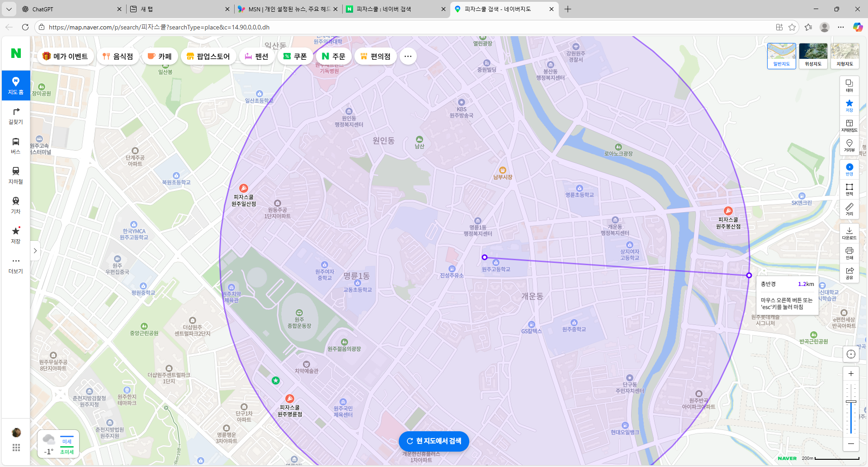Share the map via 공유 icon
This screenshot has height=467, width=868.
coord(849,273)
